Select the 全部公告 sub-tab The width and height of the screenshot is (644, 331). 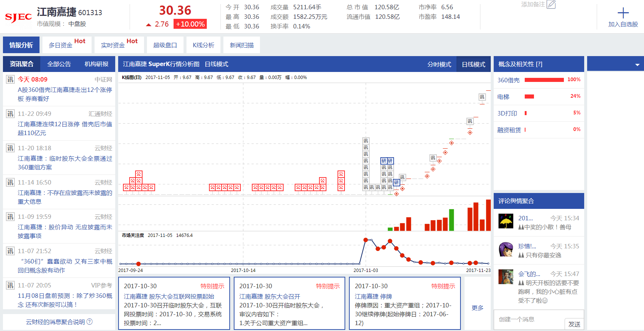pyautogui.click(x=59, y=64)
